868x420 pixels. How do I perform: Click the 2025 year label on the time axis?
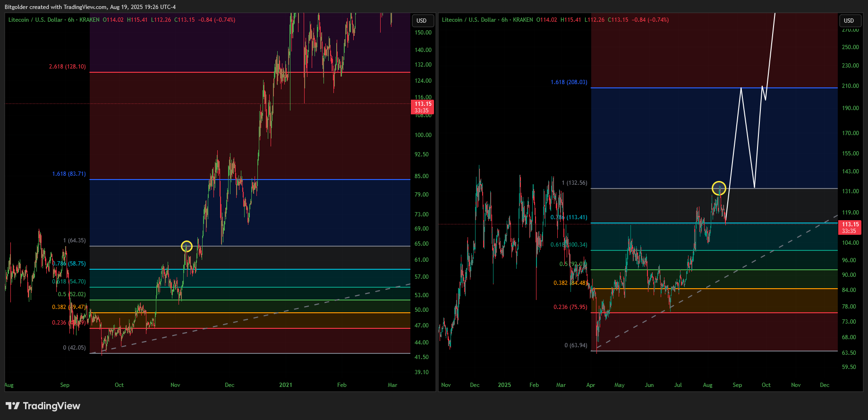(x=504, y=385)
